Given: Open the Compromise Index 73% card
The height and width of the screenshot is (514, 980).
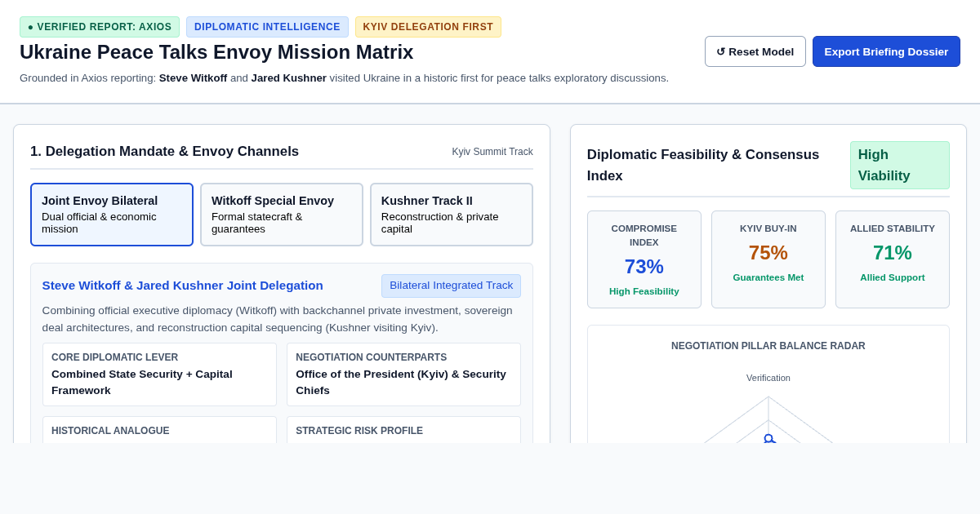Looking at the screenshot, I should [x=644, y=259].
